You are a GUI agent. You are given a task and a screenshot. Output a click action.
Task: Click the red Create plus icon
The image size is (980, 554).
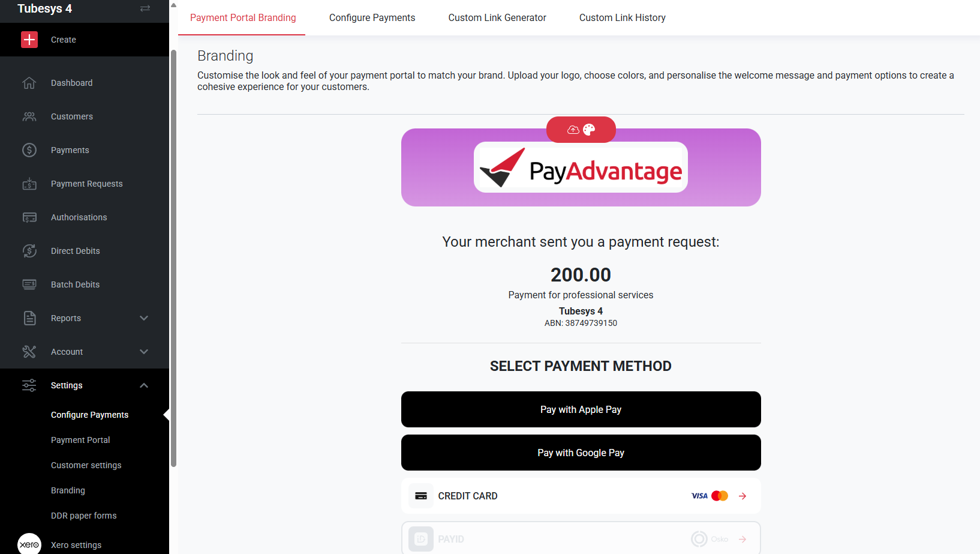pos(29,40)
